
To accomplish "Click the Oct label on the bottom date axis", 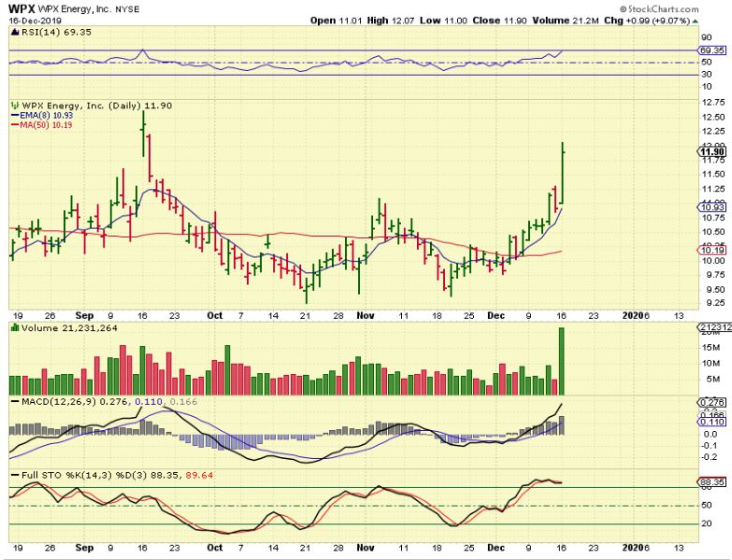I will [214, 548].
